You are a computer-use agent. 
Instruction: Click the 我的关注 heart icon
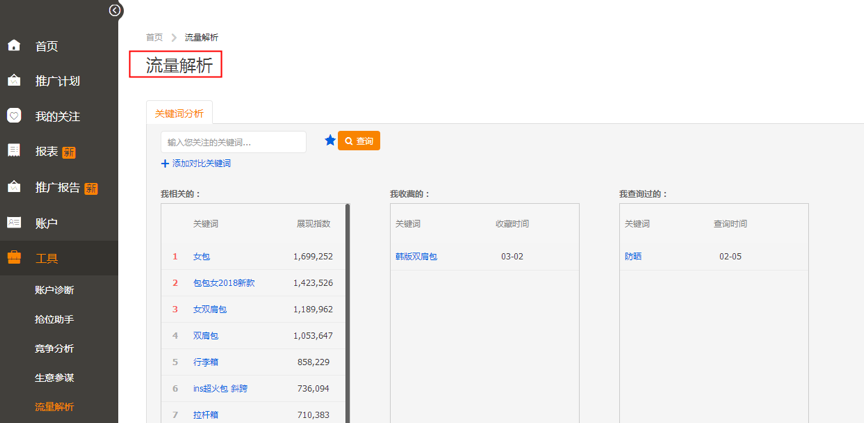pos(14,116)
